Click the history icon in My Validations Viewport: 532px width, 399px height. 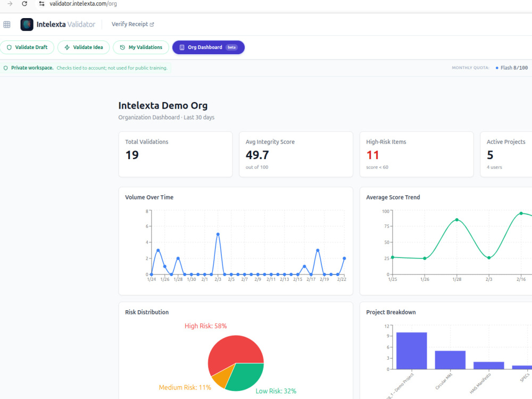[122, 47]
